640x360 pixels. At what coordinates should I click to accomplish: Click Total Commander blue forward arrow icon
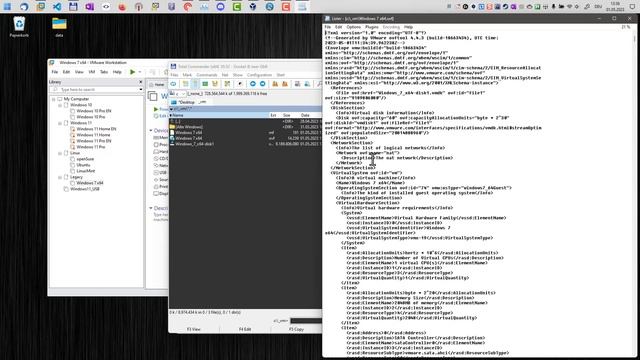click(x=262, y=84)
